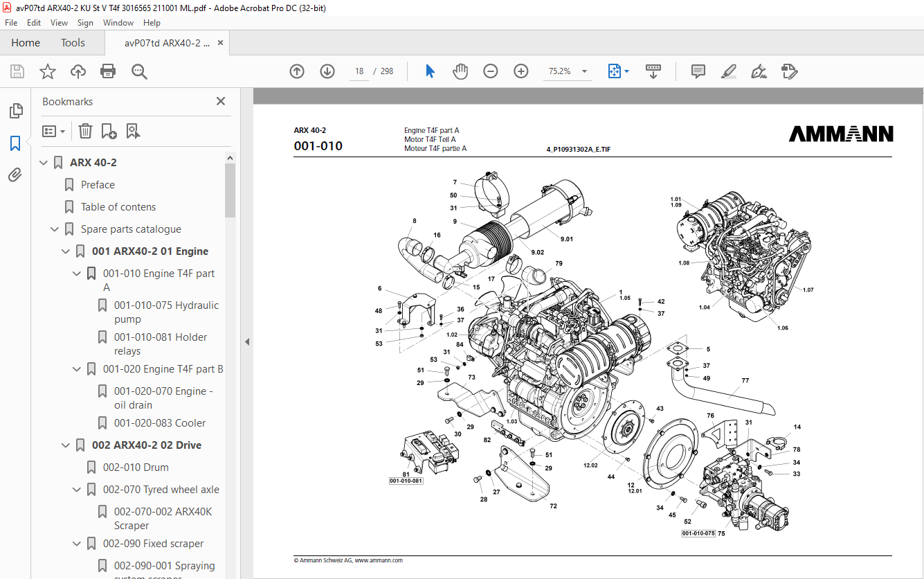
Task: Collapse the 001 ARX40-2 01 Engine node
Action: tap(66, 251)
